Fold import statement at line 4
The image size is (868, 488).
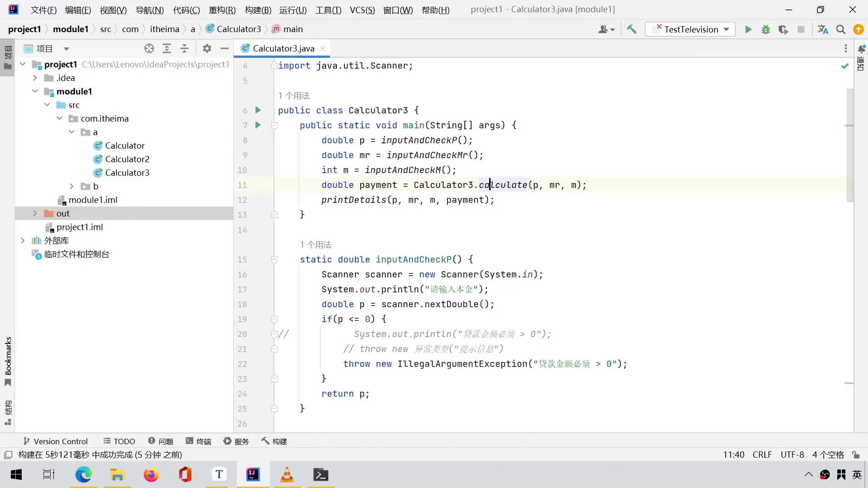pyautogui.click(x=274, y=66)
